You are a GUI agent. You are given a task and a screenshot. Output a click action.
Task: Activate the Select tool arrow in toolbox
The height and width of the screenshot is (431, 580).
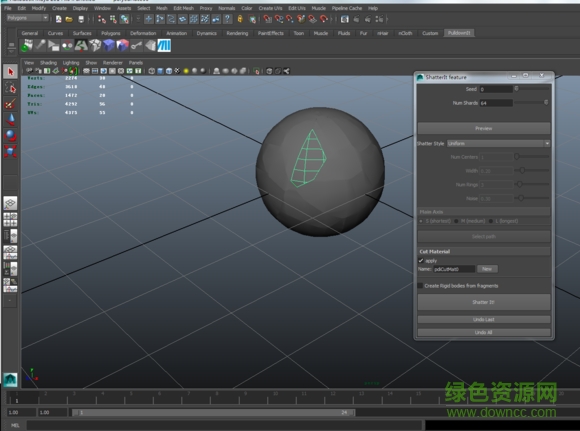click(10, 71)
